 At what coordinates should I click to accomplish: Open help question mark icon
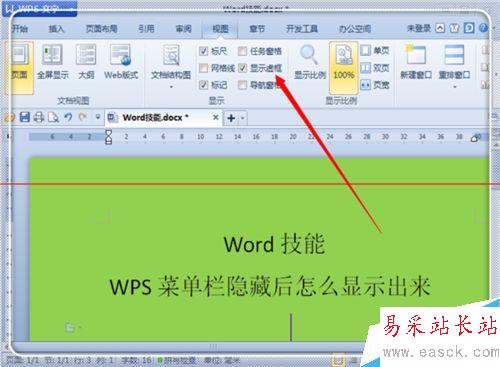pos(483,28)
